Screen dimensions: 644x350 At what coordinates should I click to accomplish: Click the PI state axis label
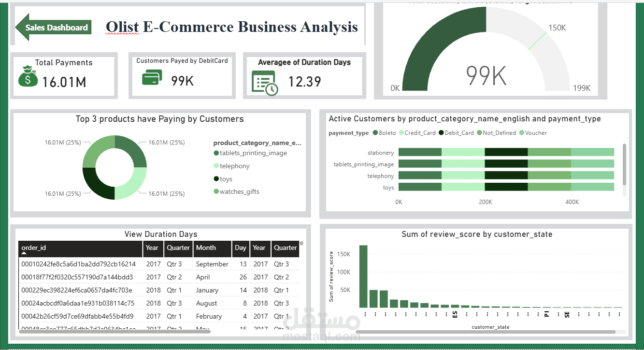pos(546,314)
